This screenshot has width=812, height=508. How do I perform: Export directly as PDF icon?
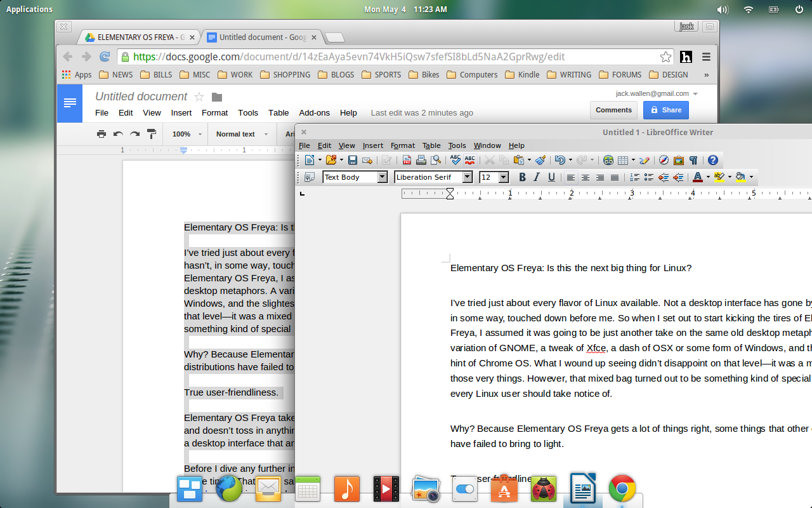(x=407, y=160)
